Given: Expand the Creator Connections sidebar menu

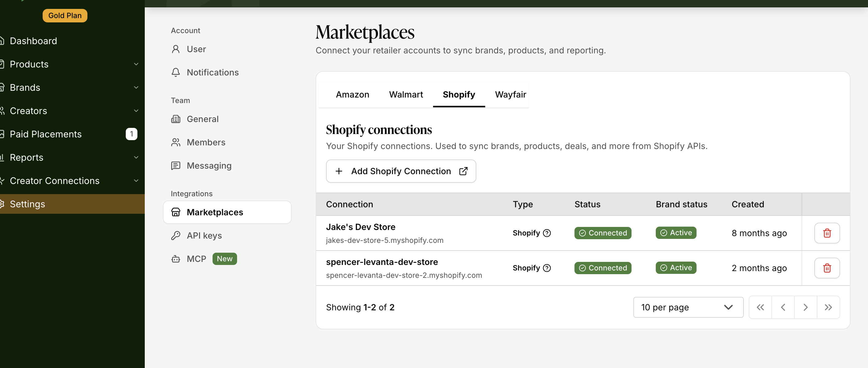Looking at the screenshot, I should pyautogui.click(x=136, y=181).
